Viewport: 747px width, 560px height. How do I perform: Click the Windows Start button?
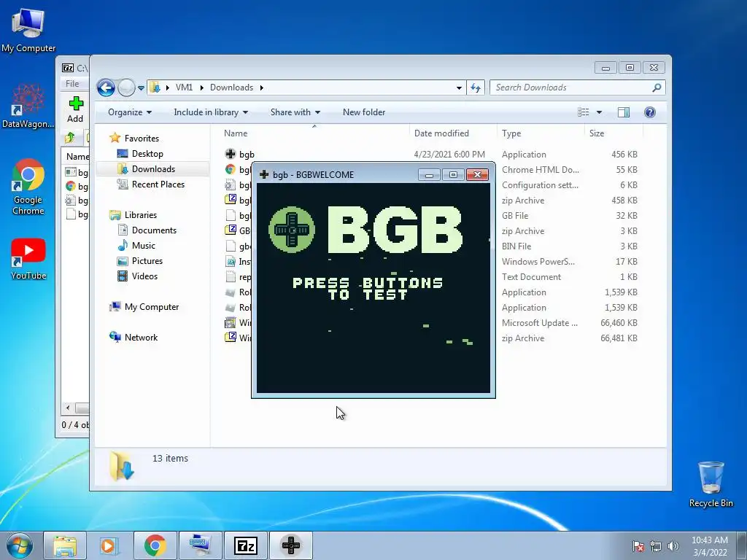[20, 545]
